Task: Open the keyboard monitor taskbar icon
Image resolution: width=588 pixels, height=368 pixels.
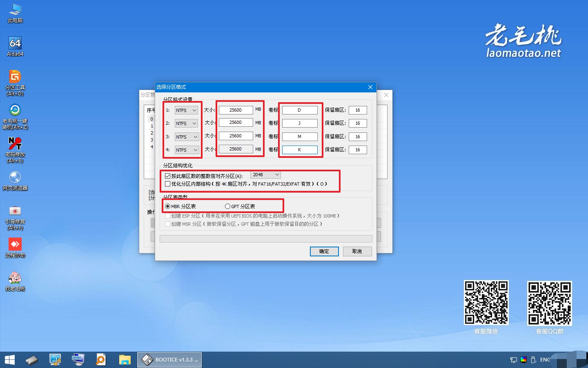Action: click(x=78, y=360)
